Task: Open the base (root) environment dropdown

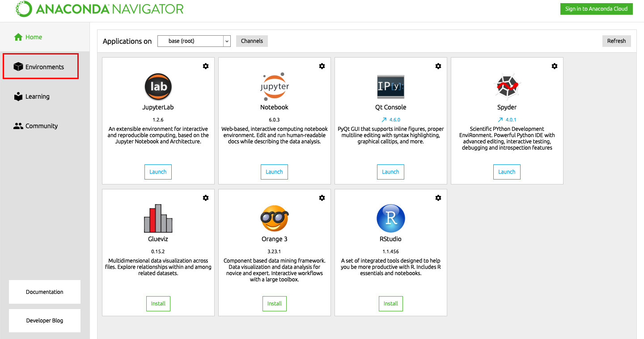Action: coord(194,41)
